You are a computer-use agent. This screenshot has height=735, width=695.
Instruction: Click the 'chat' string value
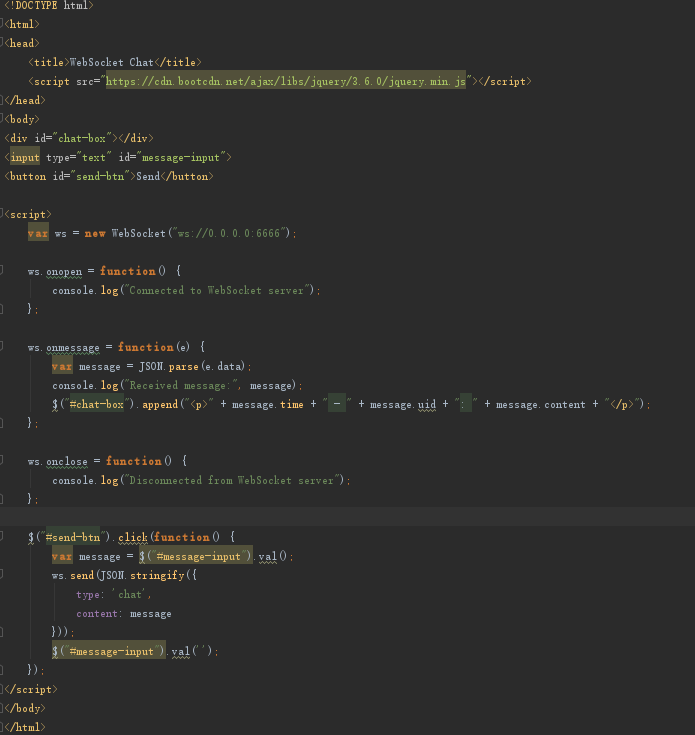[x=130, y=594]
